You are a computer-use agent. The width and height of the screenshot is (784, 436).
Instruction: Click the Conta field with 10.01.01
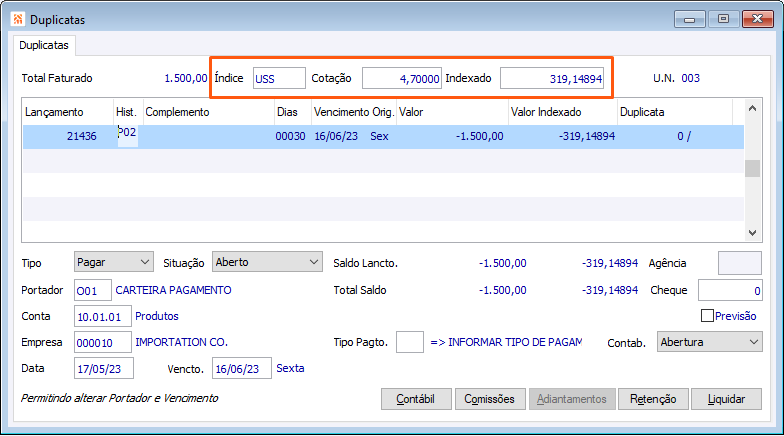click(x=102, y=316)
